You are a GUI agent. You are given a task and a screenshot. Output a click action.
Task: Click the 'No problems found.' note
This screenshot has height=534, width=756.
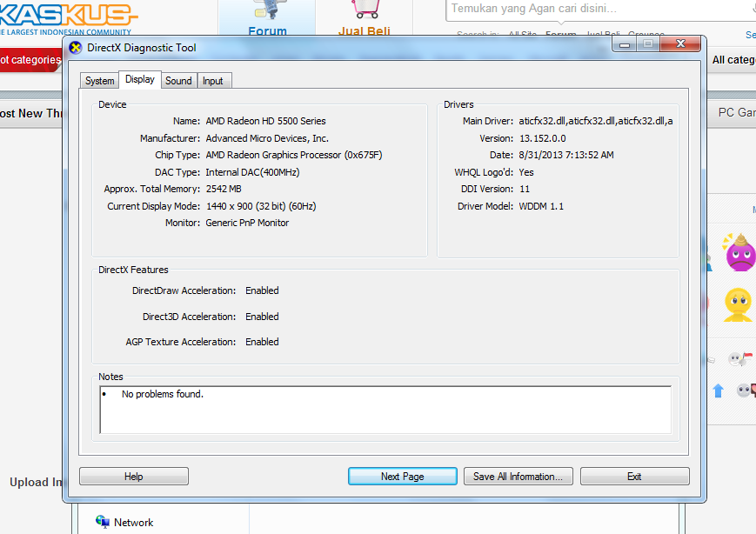coord(163,394)
